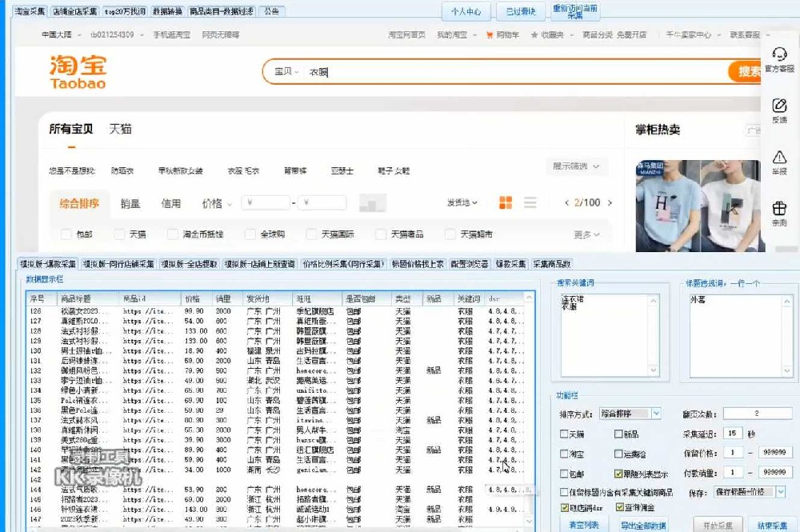
Task: Toggle the 天猫 checkbox in 功能栏
Action: click(x=564, y=434)
